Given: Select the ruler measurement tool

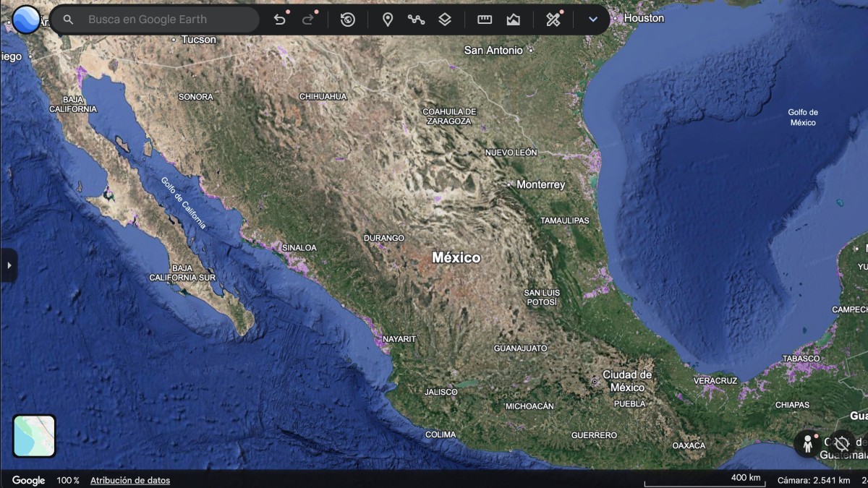Looking at the screenshot, I should click(485, 20).
